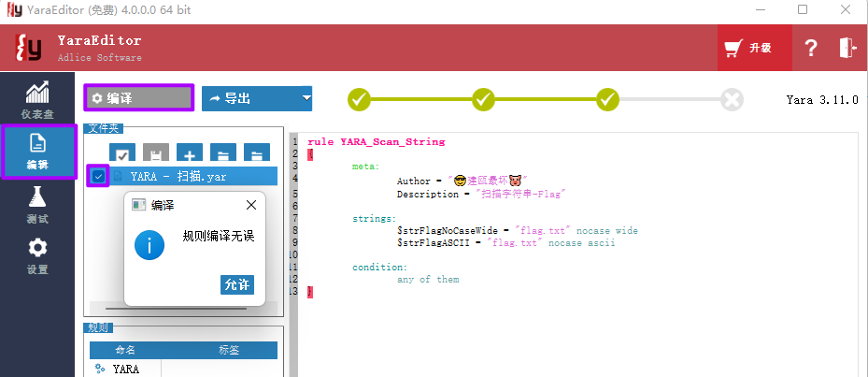Viewport: 868px width, 377px height.
Task: Click the 'condition:' keyword in editor
Action: point(379,268)
